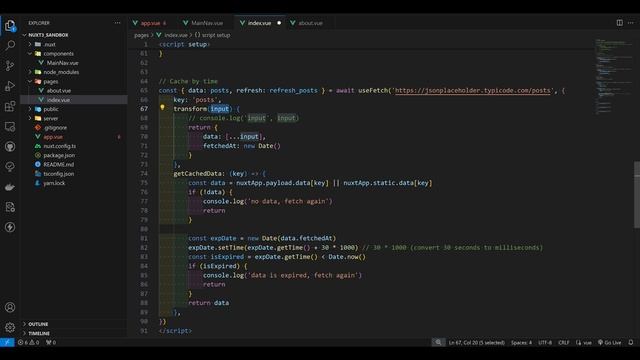Open the Explorer view in activity bar
640x360 pixels.
10,25
